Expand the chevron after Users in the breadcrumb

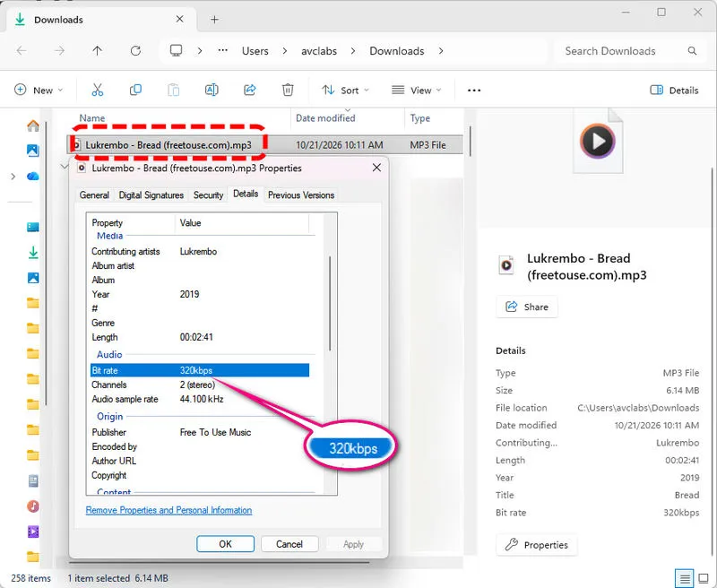pyautogui.click(x=285, y=51)
